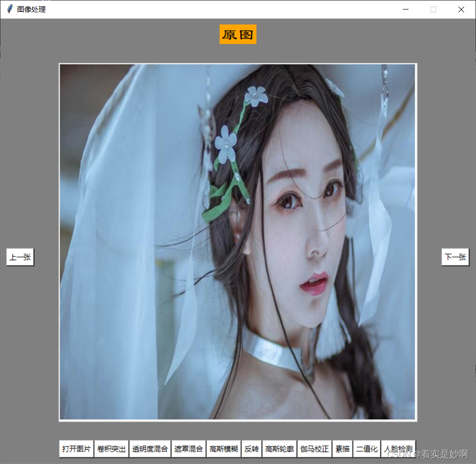Click the orange 原图 title label
Viewport: 476px width, 464px height.
click(x=238, y=34)
